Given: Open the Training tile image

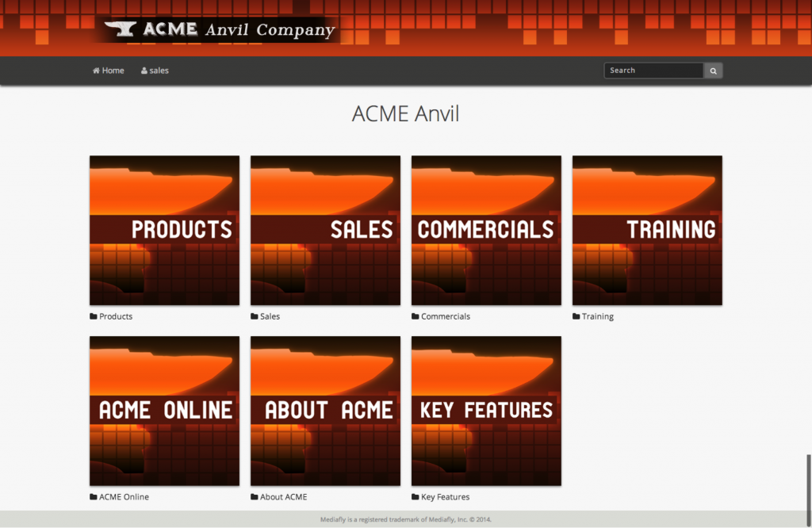Looking at the screenshot, I should [647, 230].
